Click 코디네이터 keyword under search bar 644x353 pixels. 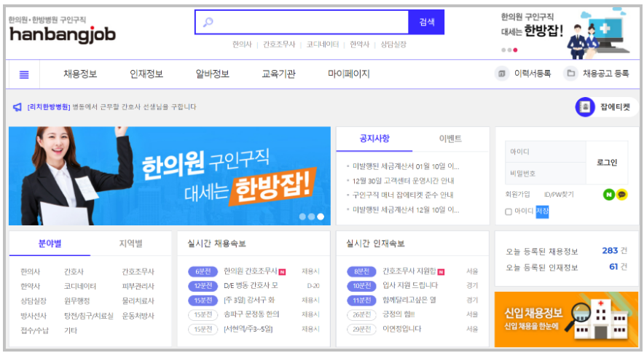[323, 44]
